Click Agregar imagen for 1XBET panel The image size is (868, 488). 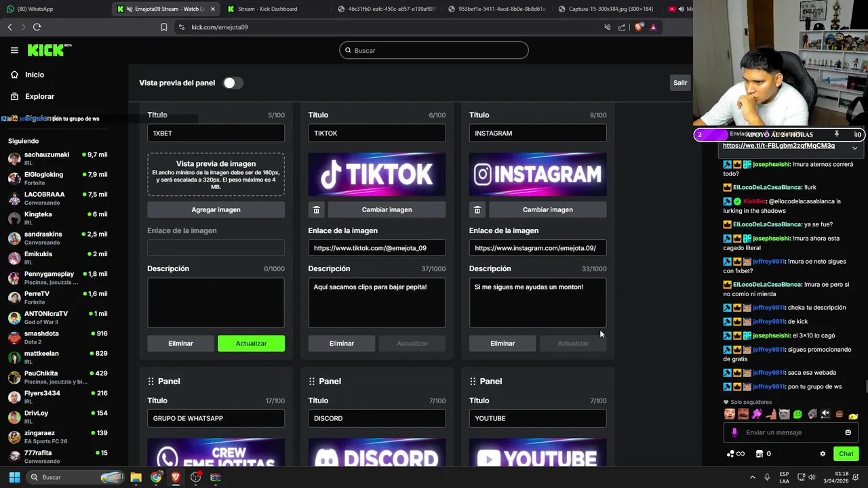pos(216,209)
